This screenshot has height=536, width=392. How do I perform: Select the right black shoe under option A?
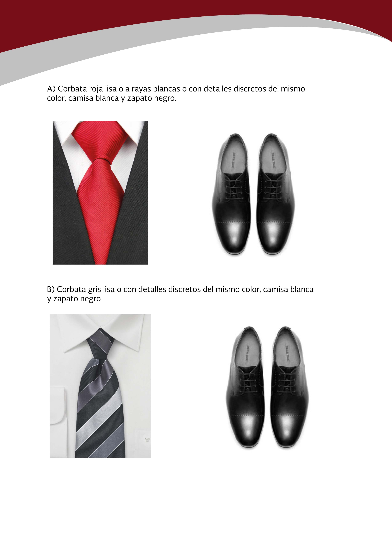pyautogui.click(x=275, y=194)
